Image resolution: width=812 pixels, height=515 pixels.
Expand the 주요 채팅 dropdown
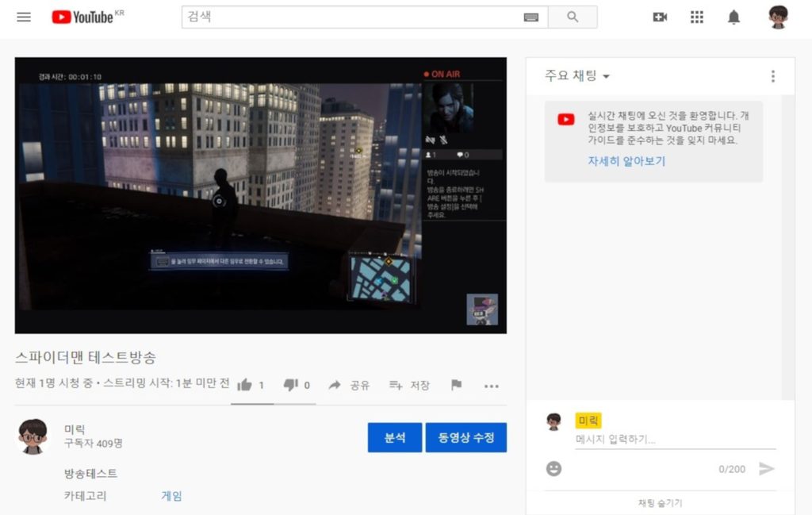click(577, 75)
